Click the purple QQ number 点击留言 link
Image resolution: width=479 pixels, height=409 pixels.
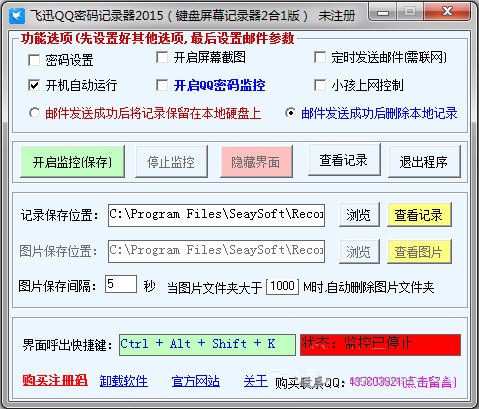(x=403, y=382)
